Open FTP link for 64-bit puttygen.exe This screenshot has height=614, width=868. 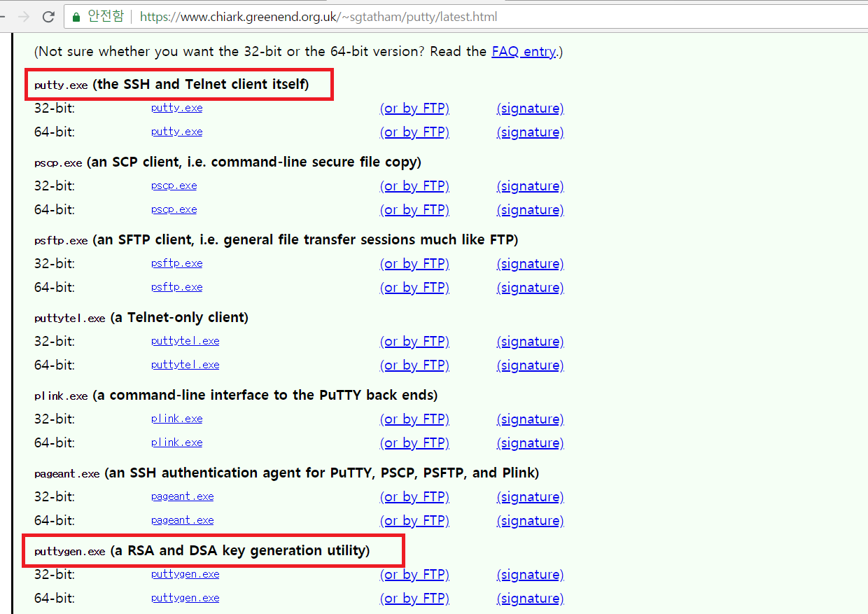coord(414,599)
